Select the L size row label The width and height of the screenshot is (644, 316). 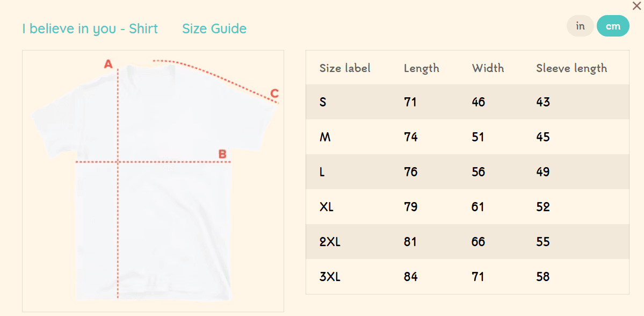pyautogui.click(x=322, y=172)
